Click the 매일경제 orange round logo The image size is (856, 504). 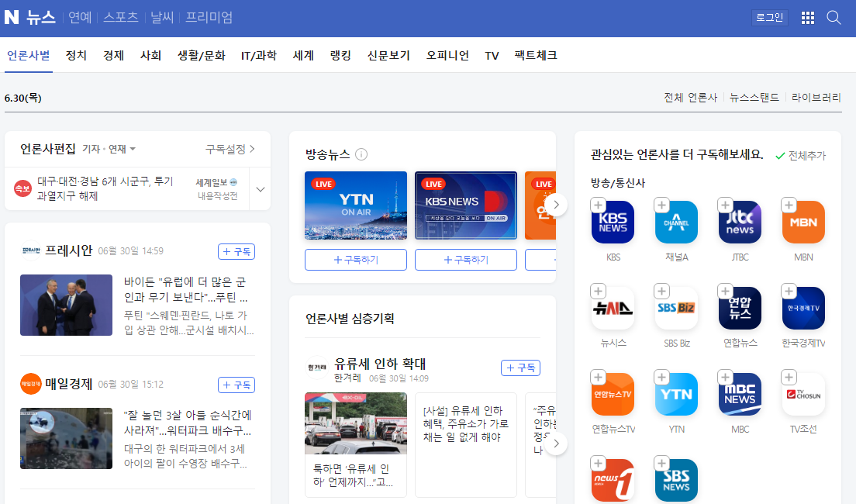[30, 384]
